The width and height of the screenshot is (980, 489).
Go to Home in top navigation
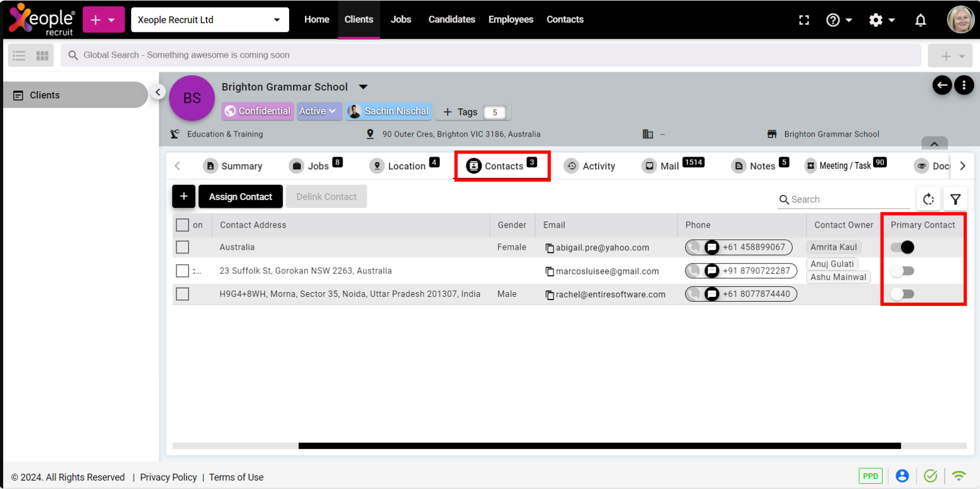(317, 20)
